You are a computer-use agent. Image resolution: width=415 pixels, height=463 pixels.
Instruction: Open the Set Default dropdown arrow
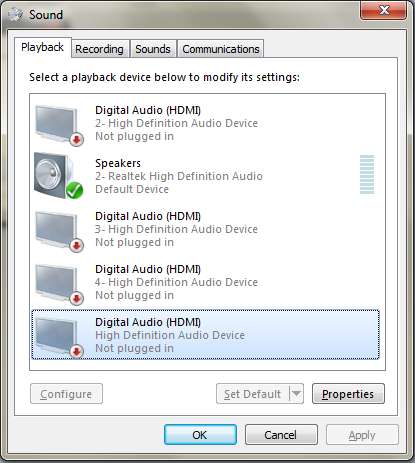point(296,394)
